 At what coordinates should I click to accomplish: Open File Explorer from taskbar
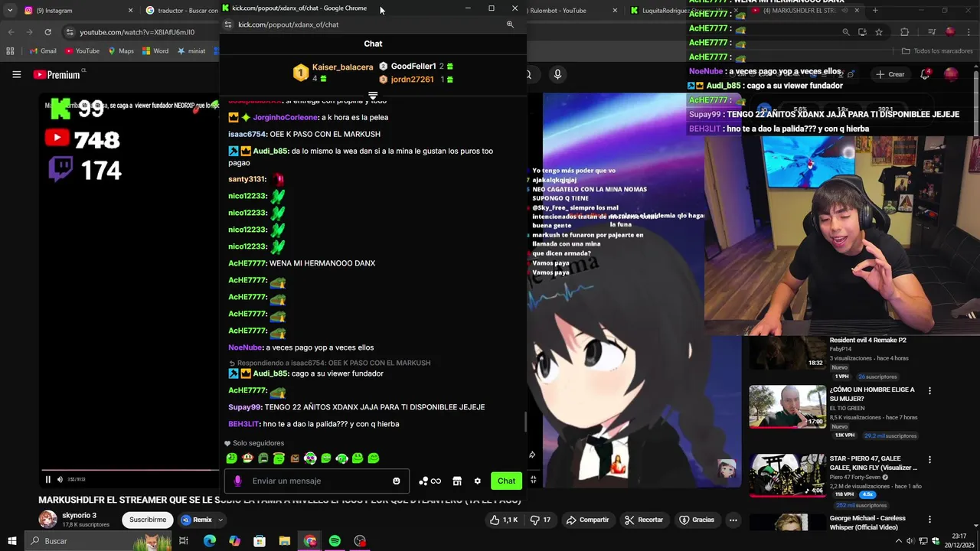click(285, 541)
